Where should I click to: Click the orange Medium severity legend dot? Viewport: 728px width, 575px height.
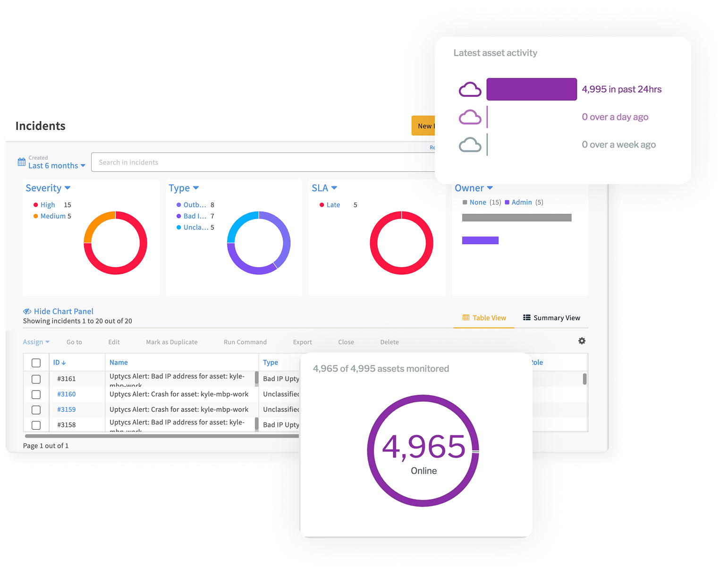click(36, 216)
